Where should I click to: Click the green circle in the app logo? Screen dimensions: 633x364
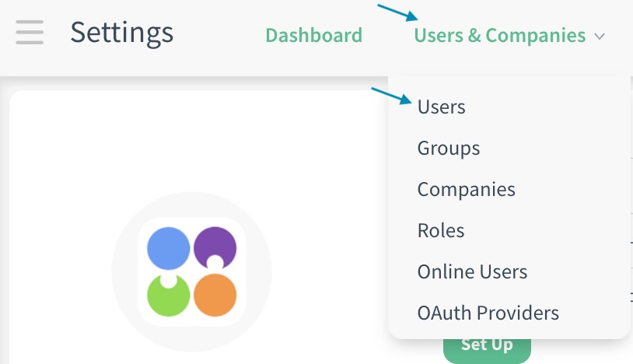click(168, 296)
